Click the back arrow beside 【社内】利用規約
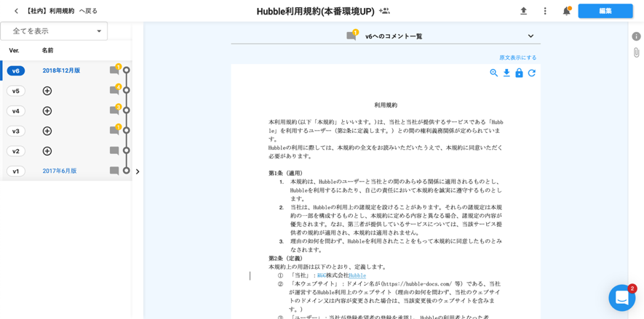644x319 pixels. [16, 11]
